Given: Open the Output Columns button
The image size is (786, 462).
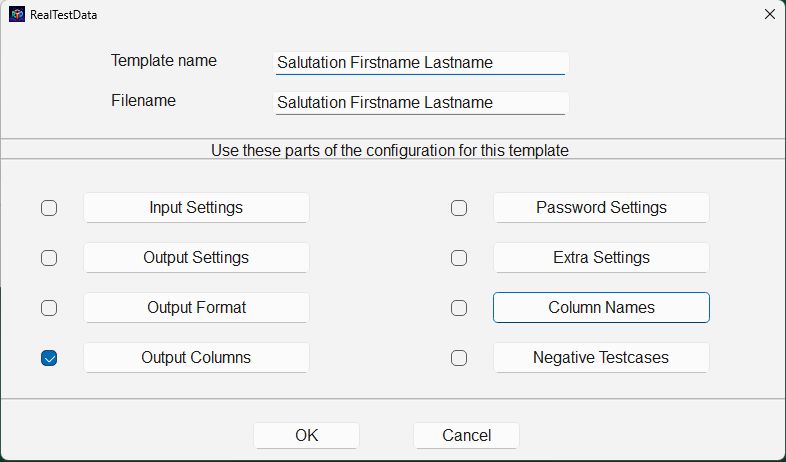Looking at the screenshot, I should (x=196, y=358).
